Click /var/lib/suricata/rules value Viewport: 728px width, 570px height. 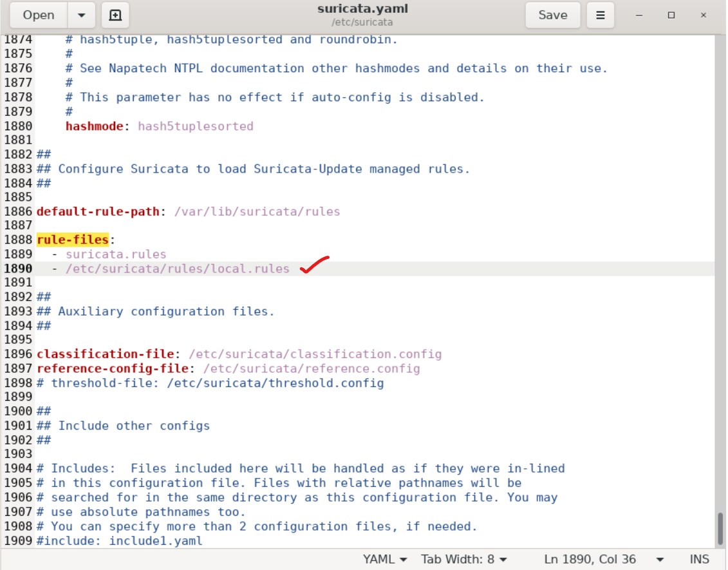(x=257, y=211)
